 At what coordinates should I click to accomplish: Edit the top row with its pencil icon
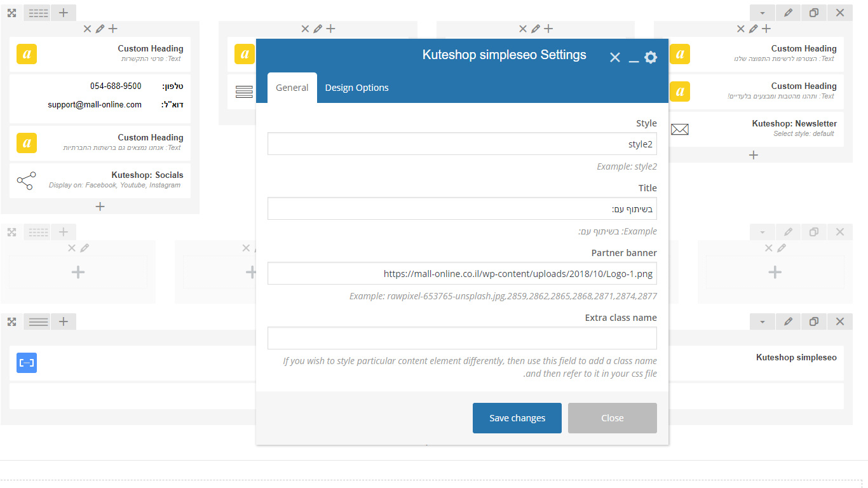789,12
